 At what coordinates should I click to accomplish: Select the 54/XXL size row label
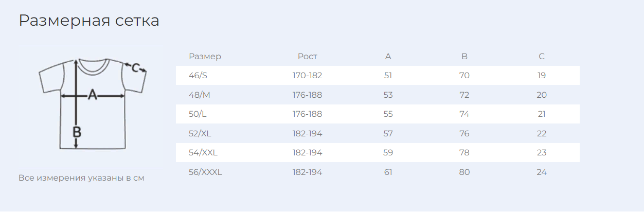tap(203, 153)
